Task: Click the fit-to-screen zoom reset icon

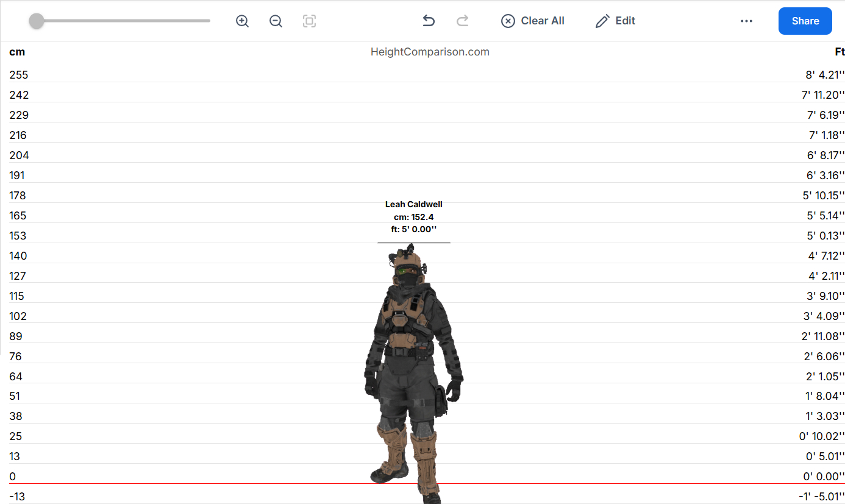Action: pyautogui.click(x=309, y=21)
